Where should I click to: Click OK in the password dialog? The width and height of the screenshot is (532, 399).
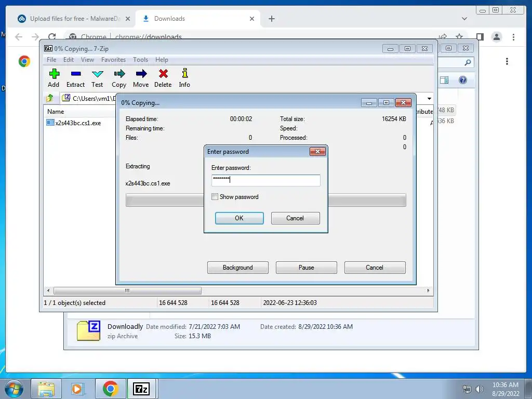point(239,218)
